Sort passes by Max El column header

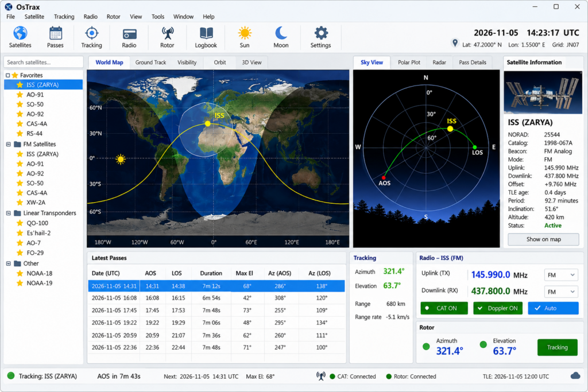pos(244,273)
